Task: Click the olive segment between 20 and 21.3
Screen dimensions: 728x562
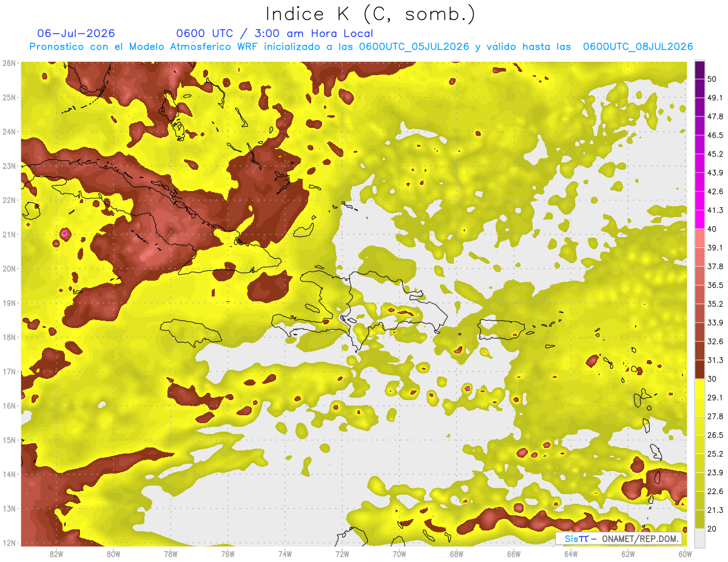Action: coord(699,519)
